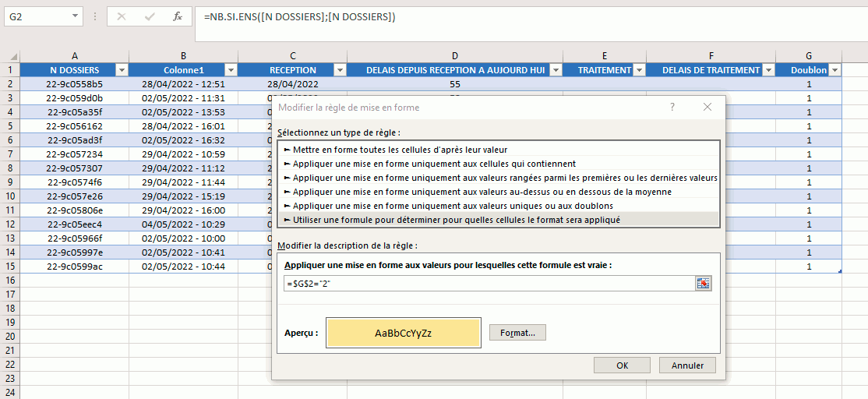Click the range selector icon in formula field
The width and height of the screenshot is (868, 399).
704,283
